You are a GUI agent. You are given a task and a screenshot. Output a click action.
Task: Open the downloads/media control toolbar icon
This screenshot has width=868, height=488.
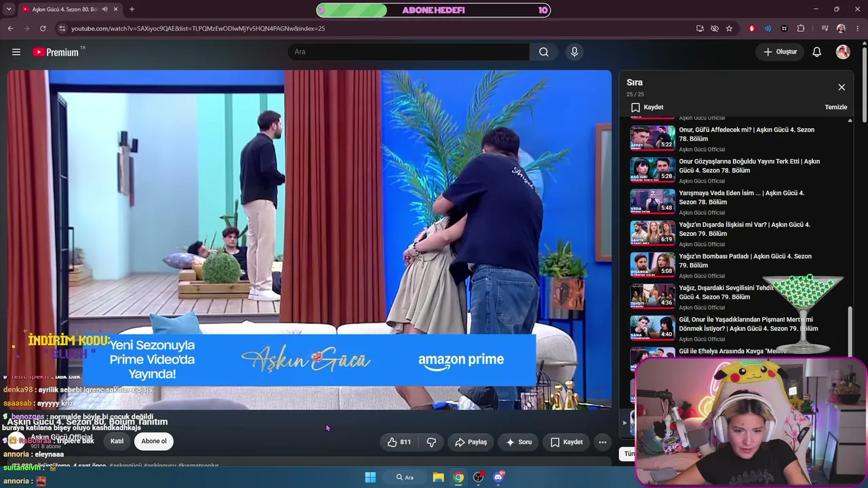pyautogui.click(x=825, y=28)
